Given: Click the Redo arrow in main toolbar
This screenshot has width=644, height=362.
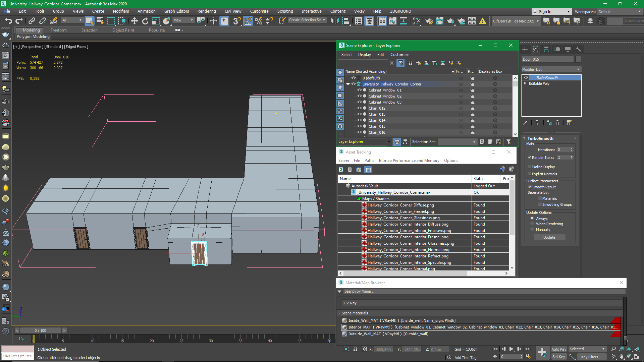Looking at the screenshot, I should pos(19,21).
